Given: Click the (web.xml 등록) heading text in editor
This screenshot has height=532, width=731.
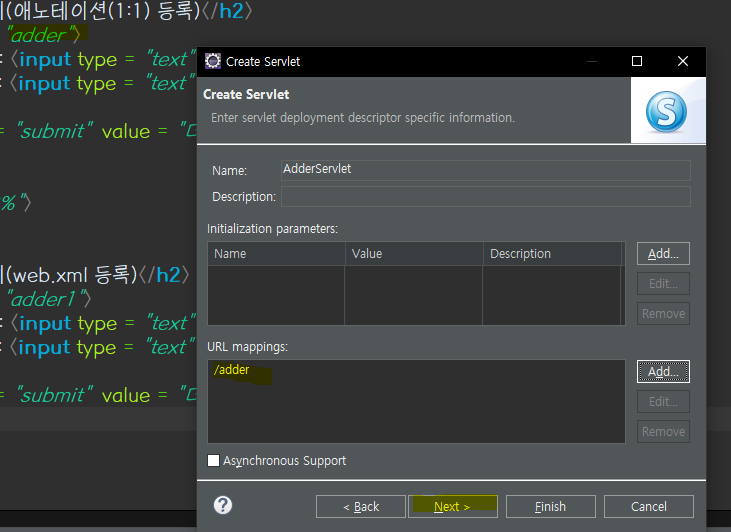Looking at the screenshot, I should [x=71, y=275].
